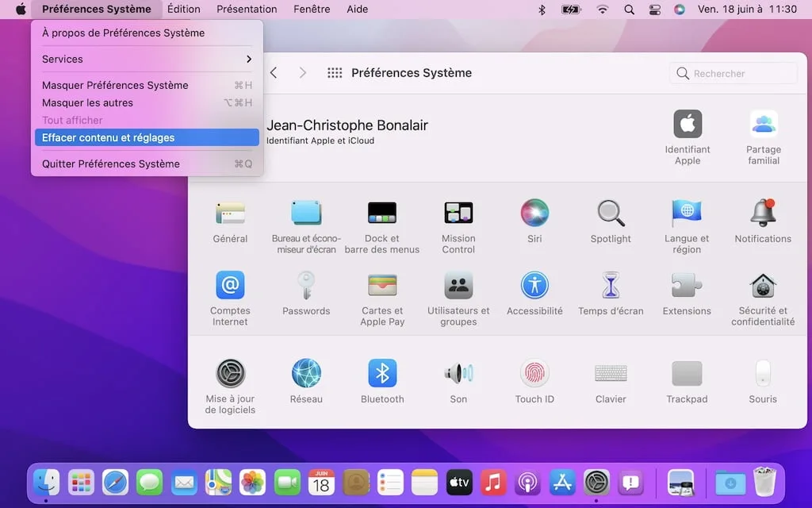Click the battery status icon

pos(571,10)
